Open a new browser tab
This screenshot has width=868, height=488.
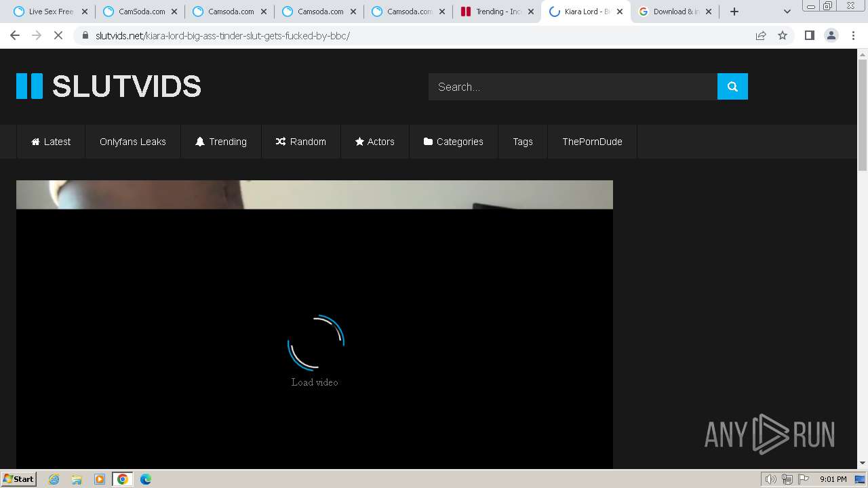click(734, 12)
